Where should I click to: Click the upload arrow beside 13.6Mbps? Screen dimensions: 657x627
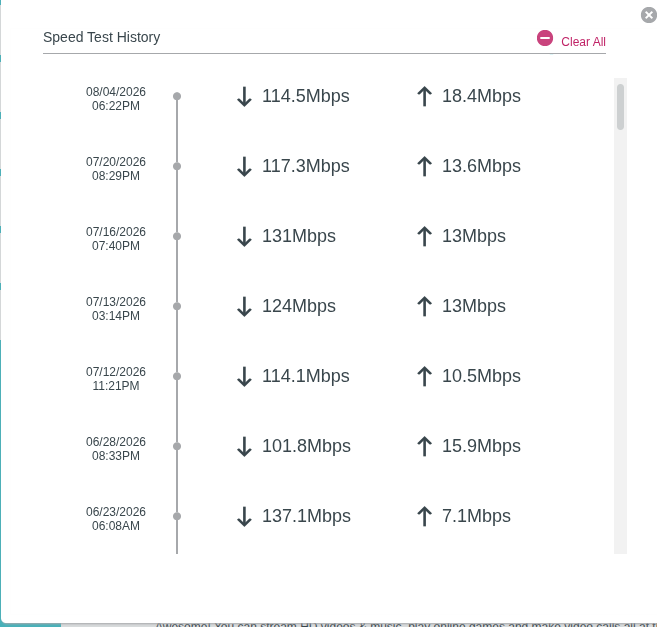point(424,166)
